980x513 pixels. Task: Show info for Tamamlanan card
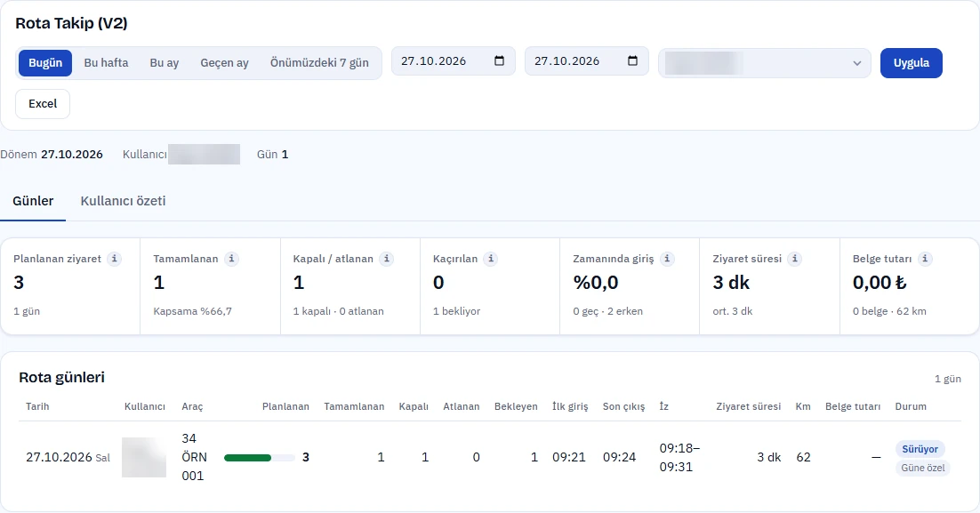coord(231,259)
